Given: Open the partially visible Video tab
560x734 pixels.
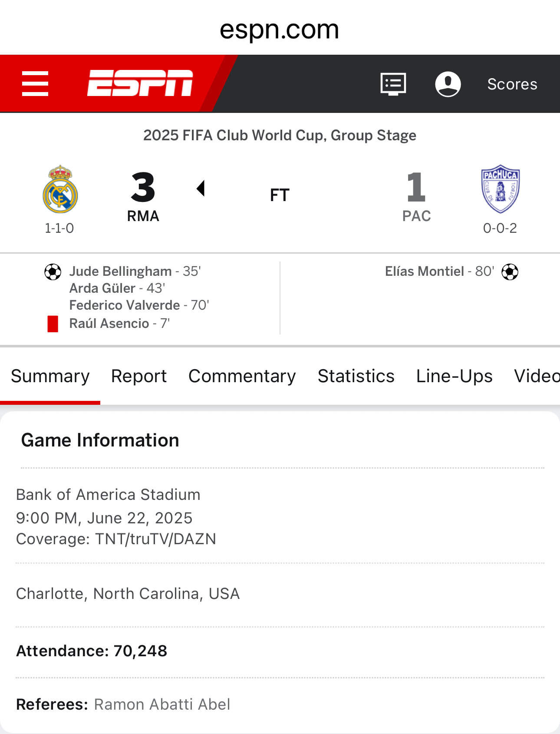Looking at the screenshot, I should coord(537,376).
